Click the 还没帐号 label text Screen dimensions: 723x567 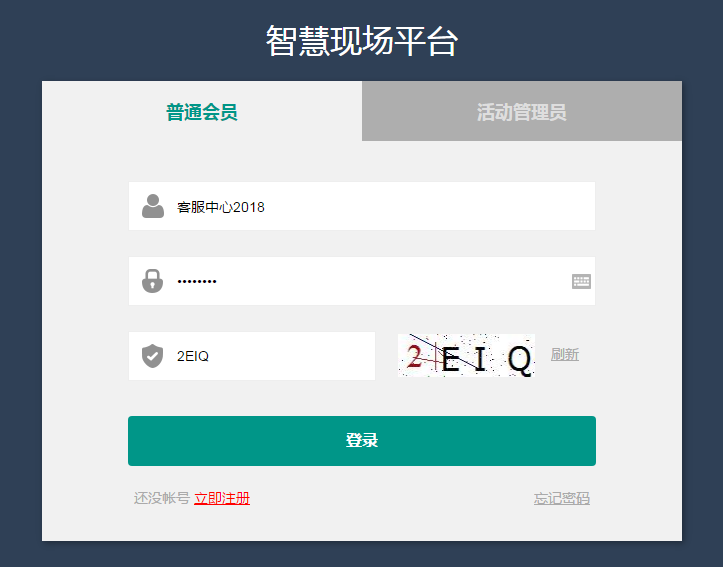tap(162, 498)
